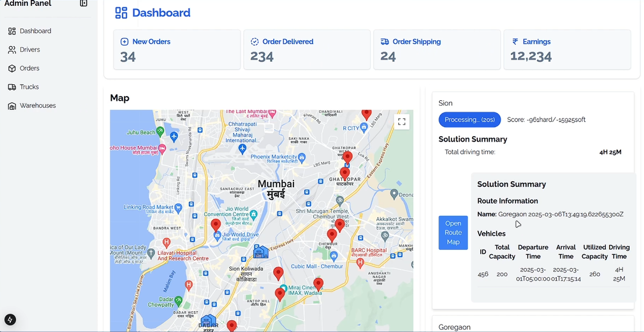Click the Earnings rupee icon
Screen dimensions: 644x332
click(x=515, y=42)
